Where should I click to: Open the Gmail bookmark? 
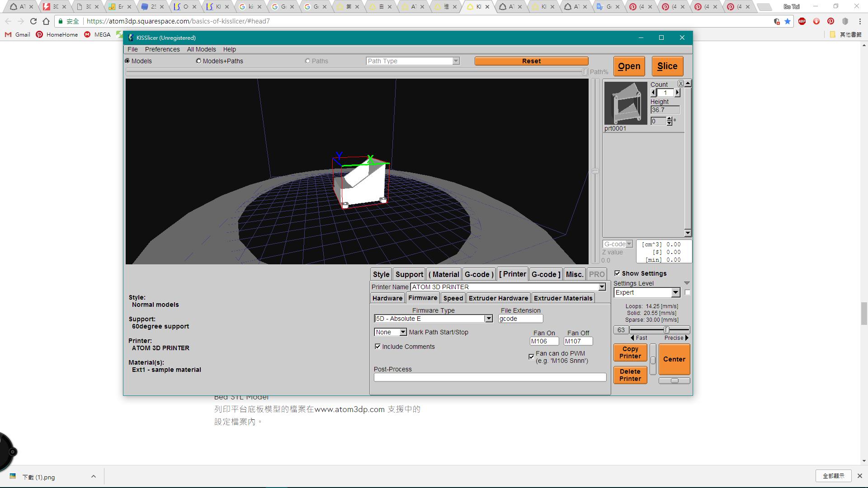(x=17, y=34)
